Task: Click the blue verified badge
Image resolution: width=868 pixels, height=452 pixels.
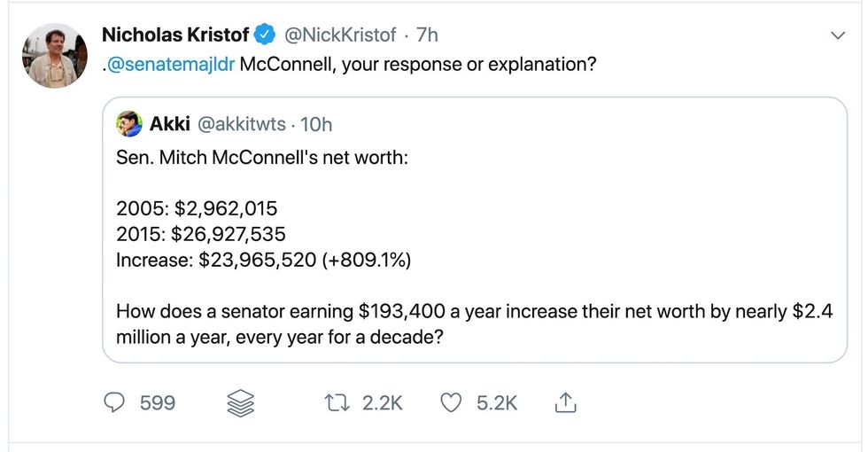Action: point(264,35)
